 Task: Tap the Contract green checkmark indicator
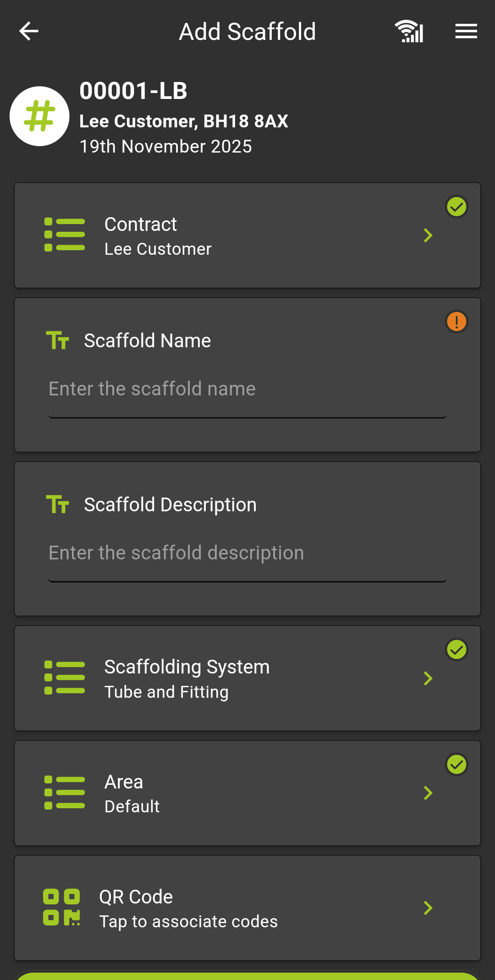pos(456,207)
